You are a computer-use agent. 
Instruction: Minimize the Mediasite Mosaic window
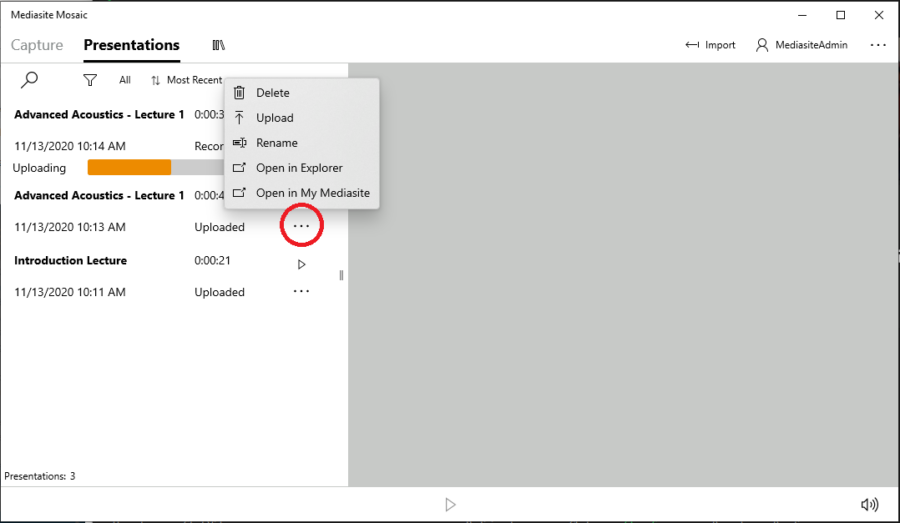[802, 16]
